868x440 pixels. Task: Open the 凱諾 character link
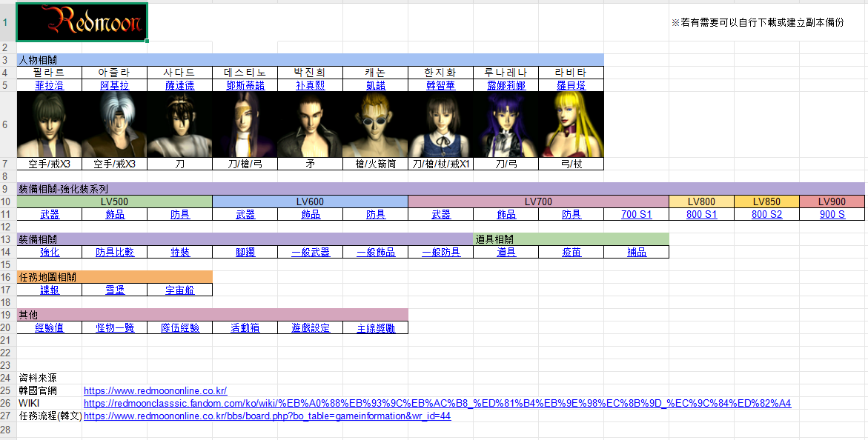[375, 86]
